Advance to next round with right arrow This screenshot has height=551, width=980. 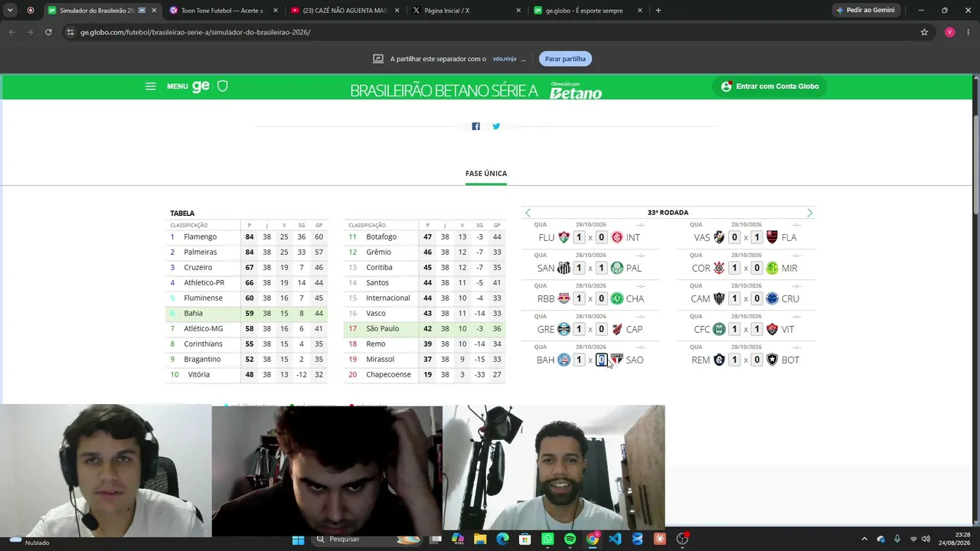tap(809, 213)
